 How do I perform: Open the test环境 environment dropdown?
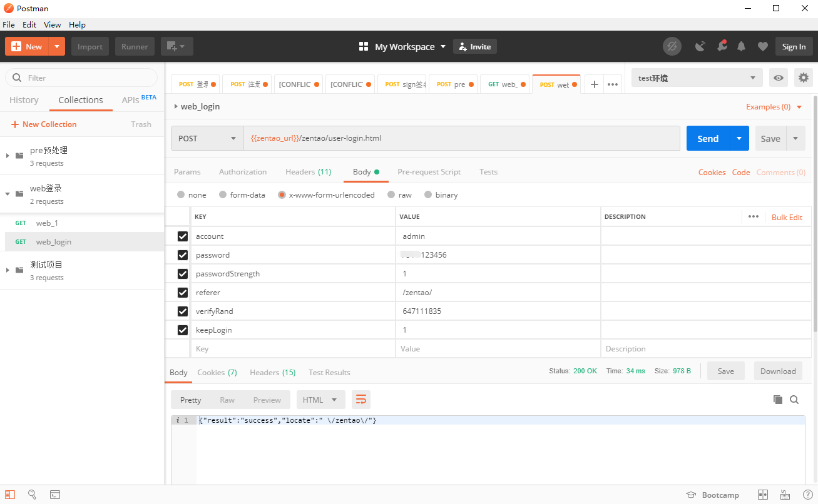coord(697,78)
